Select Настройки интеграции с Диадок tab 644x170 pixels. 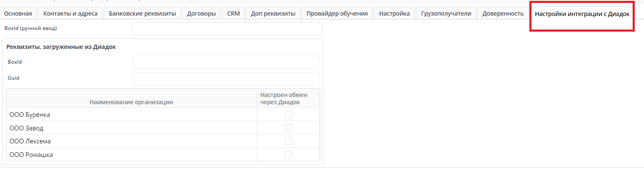[582, 14]
